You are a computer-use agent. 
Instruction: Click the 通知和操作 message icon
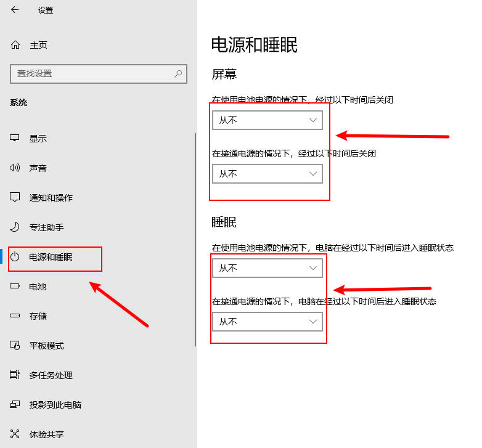[14, 197]
